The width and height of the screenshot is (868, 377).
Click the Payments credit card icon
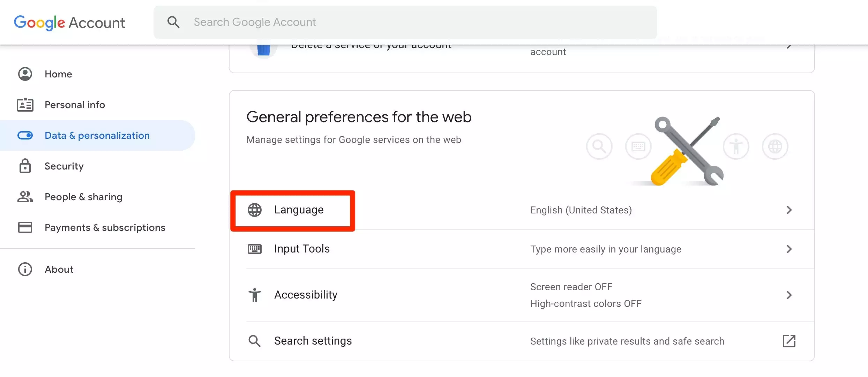[25, 227]
